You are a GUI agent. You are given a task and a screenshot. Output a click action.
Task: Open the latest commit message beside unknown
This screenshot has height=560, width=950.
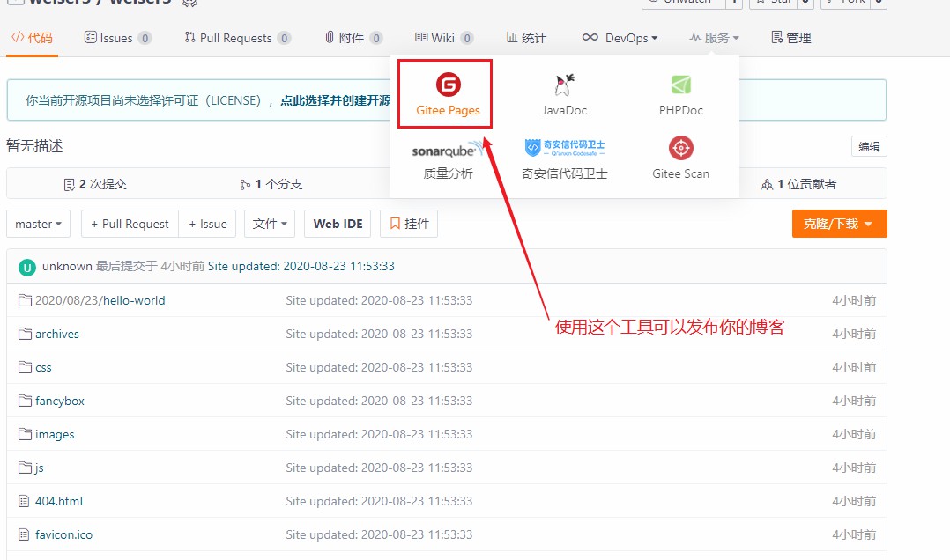(x=301, y=267)
